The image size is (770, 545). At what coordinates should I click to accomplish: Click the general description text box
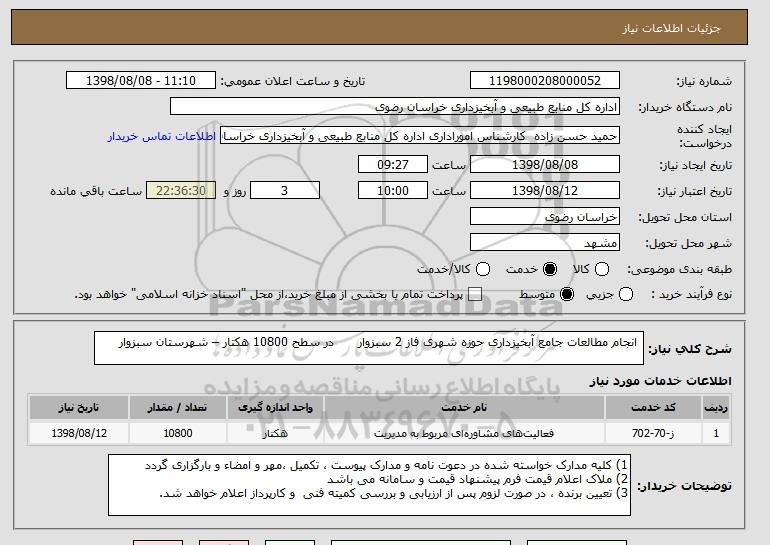pyautogui.click(x=369, y=348)
